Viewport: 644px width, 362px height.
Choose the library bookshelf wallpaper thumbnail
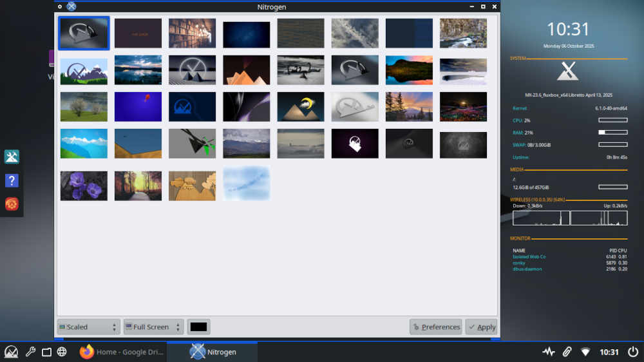(x=192, y=33)
